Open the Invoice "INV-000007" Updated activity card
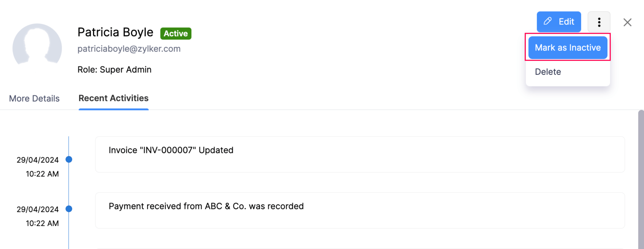 (x=360, y=154)
